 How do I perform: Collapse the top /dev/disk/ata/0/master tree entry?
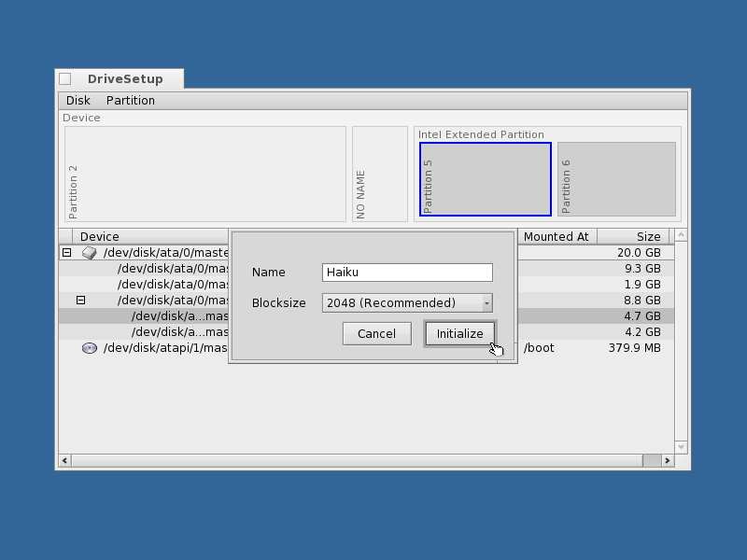[65, 252]
